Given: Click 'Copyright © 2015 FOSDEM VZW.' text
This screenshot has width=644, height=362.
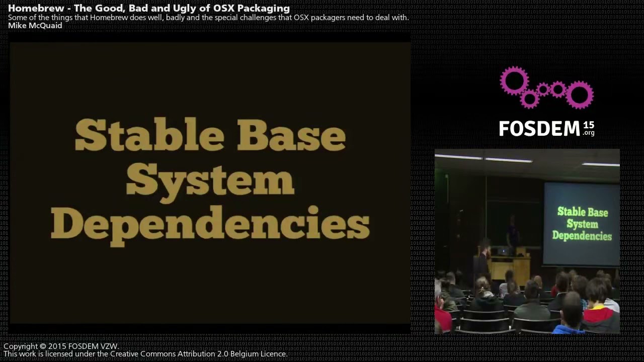Looking at the screenshot, I should [x=61, y=346].
